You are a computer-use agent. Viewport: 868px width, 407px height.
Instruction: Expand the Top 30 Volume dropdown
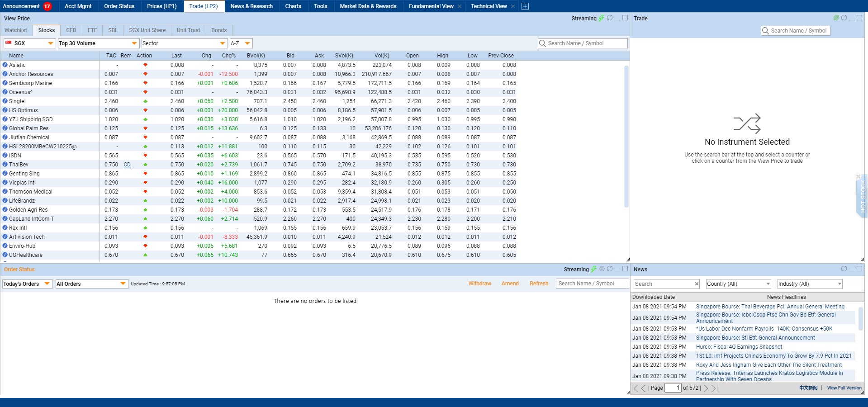(x=98, y=43)
